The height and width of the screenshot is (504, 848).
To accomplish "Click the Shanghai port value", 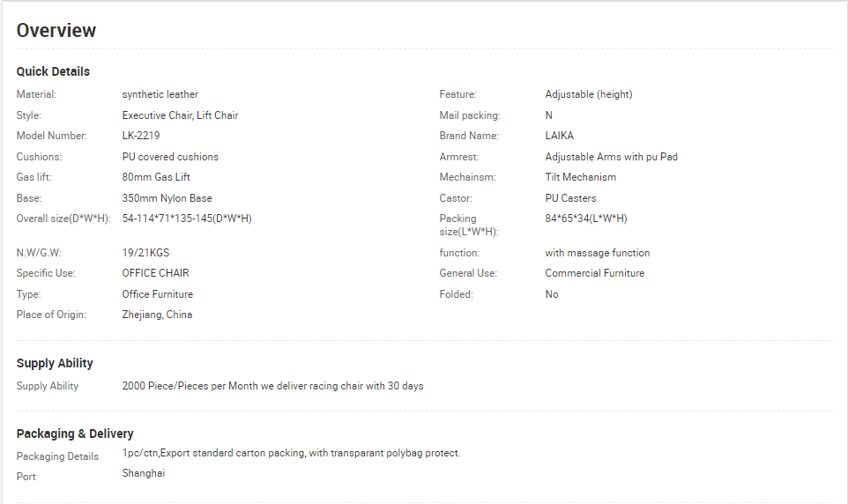I will click(144, 473).
